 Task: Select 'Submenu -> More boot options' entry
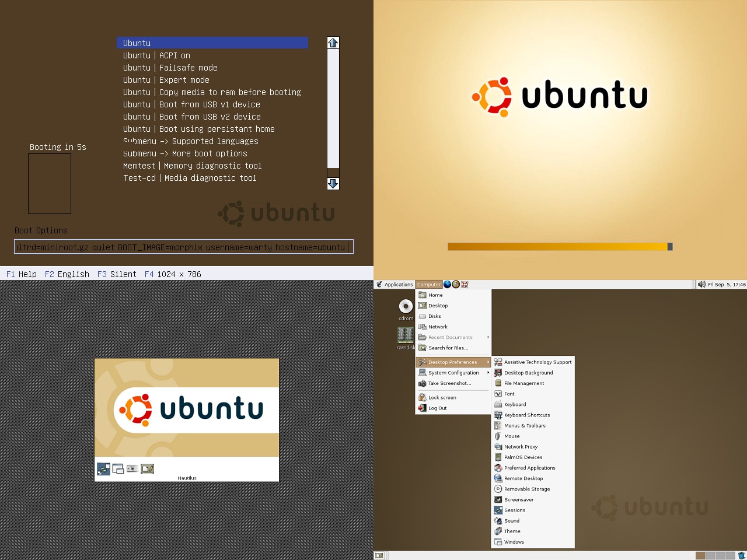pyautogui.click(x=185, y=153)
